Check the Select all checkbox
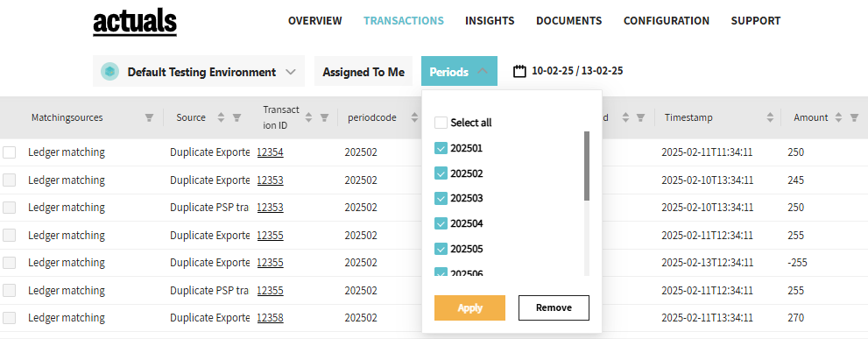Viewport: 868px width, 339px height. click(x=441, y=123)
